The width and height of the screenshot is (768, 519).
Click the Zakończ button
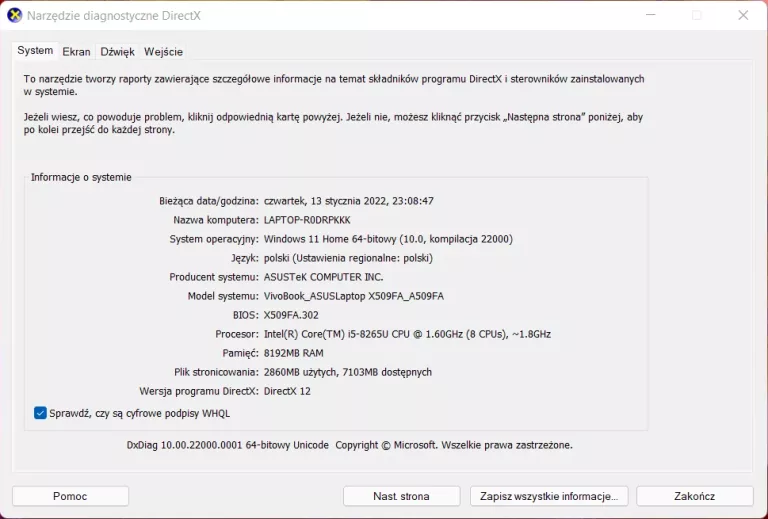click(x=695, y=496)
